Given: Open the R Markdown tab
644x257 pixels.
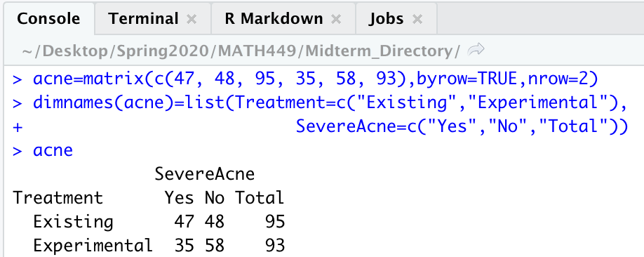Looking at the screenshot, I should 274,19.
